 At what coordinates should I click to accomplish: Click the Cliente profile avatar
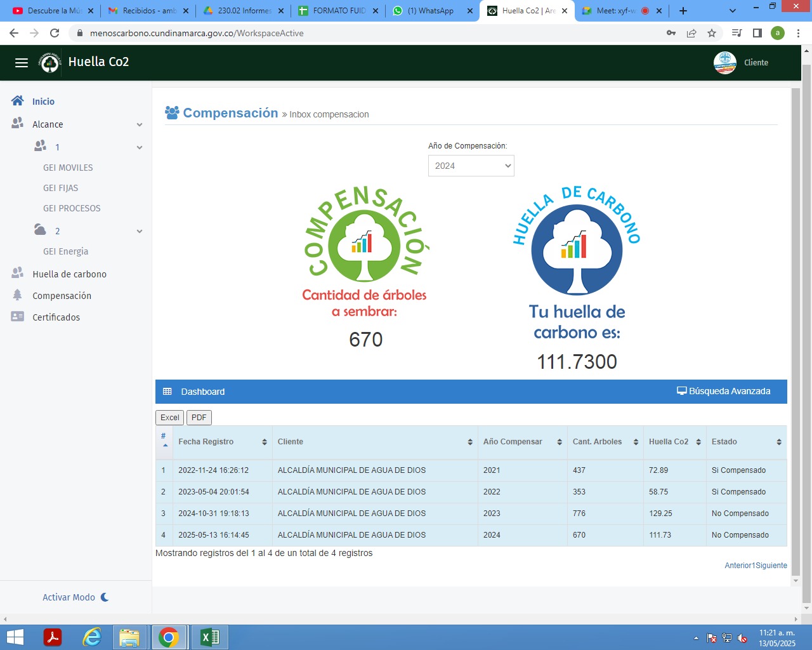[724, 62]
